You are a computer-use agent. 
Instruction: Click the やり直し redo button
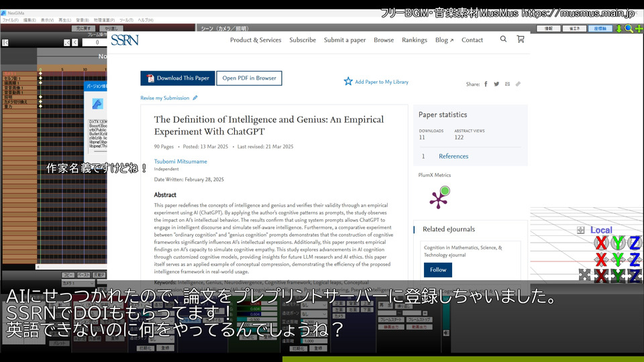[x=111, y=28]
